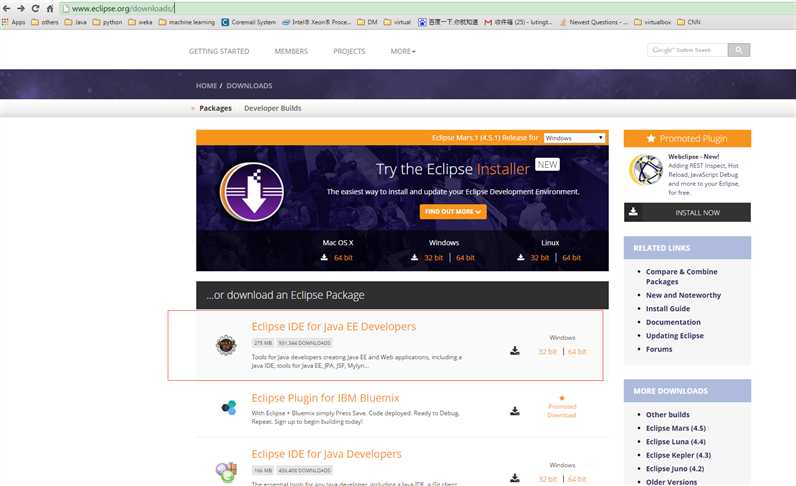Click the browser forward arrow

(21, 8)
